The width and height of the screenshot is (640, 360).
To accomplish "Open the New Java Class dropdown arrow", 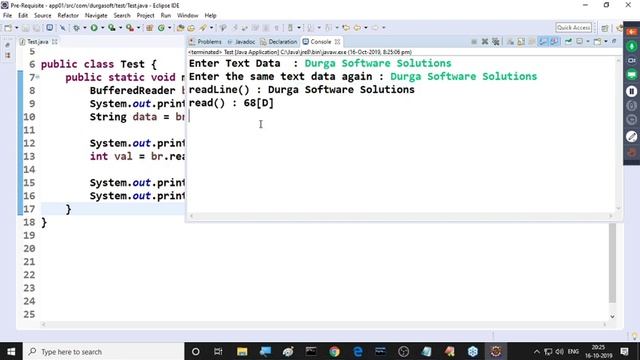I will (169, 28).
